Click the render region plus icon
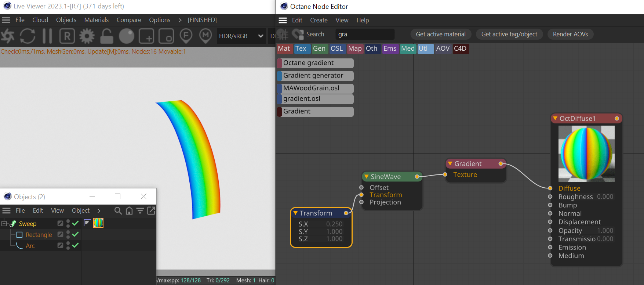The image size is (644, 285). tap(146, 36)
